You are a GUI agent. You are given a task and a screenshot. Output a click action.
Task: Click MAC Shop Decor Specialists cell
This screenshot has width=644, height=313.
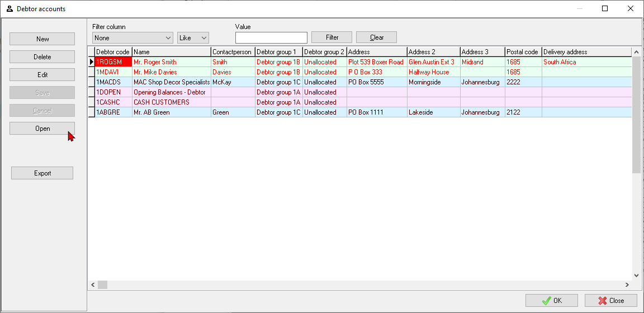[x=171, y=82]
